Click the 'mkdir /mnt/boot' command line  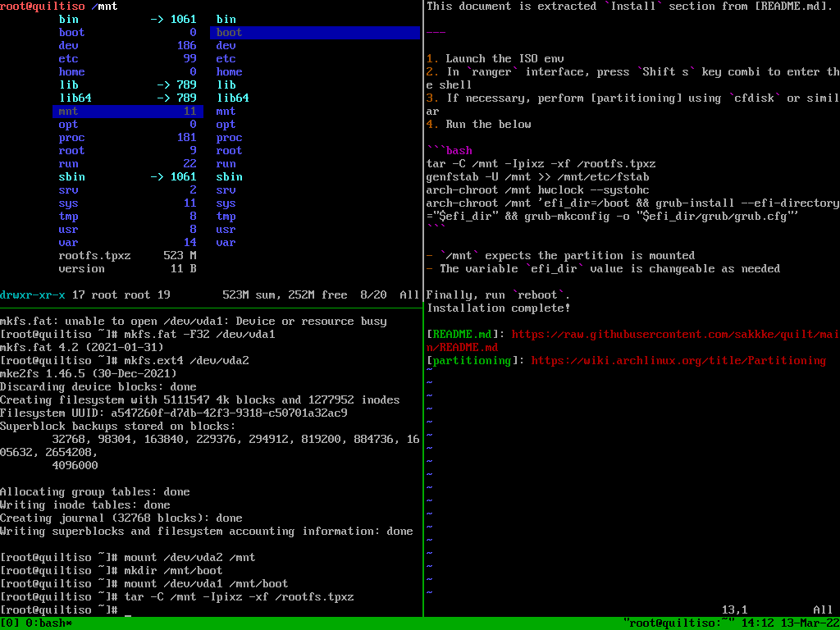coord(112,571)
